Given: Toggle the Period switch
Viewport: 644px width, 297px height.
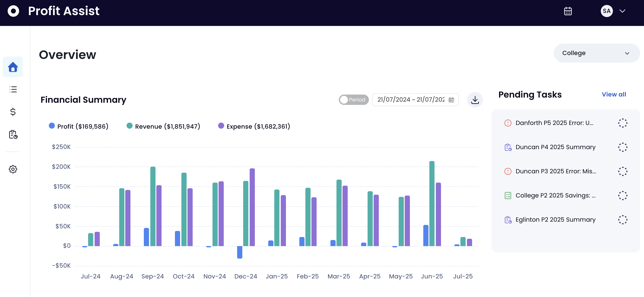Looking at the screenshot, I should [x=353, y=100].
